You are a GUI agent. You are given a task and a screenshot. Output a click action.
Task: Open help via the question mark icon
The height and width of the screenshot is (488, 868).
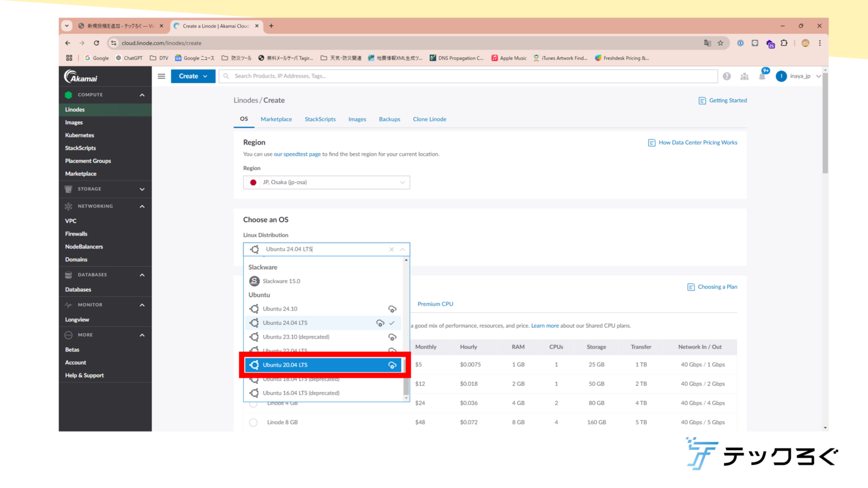point(727,76)
